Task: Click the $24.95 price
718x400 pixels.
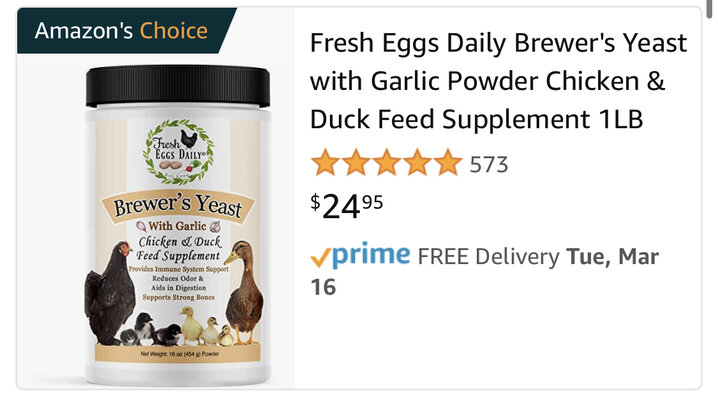Action: [x=347, y=206]
